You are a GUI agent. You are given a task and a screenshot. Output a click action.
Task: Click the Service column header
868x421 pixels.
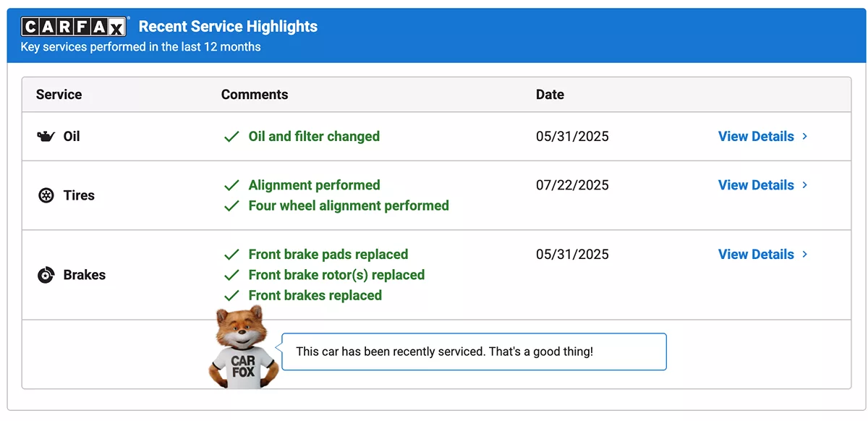(59, 95)
